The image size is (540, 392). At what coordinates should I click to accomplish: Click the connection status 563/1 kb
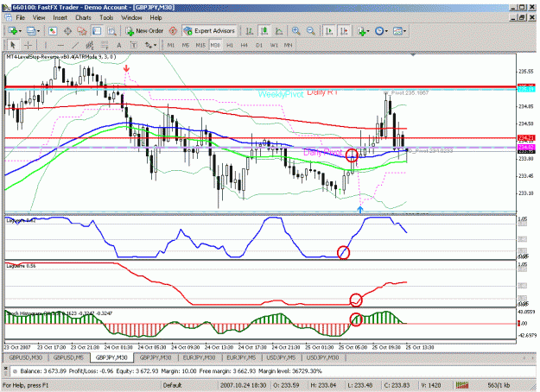499,385
